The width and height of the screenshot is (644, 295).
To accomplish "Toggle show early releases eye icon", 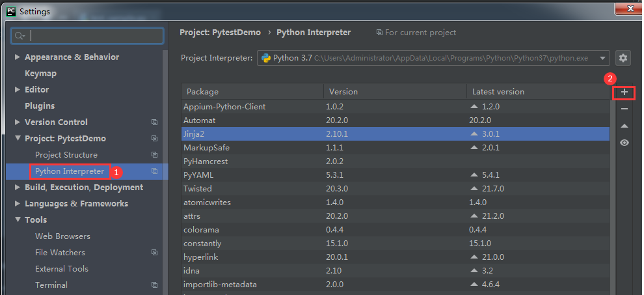I will point(624,143).
